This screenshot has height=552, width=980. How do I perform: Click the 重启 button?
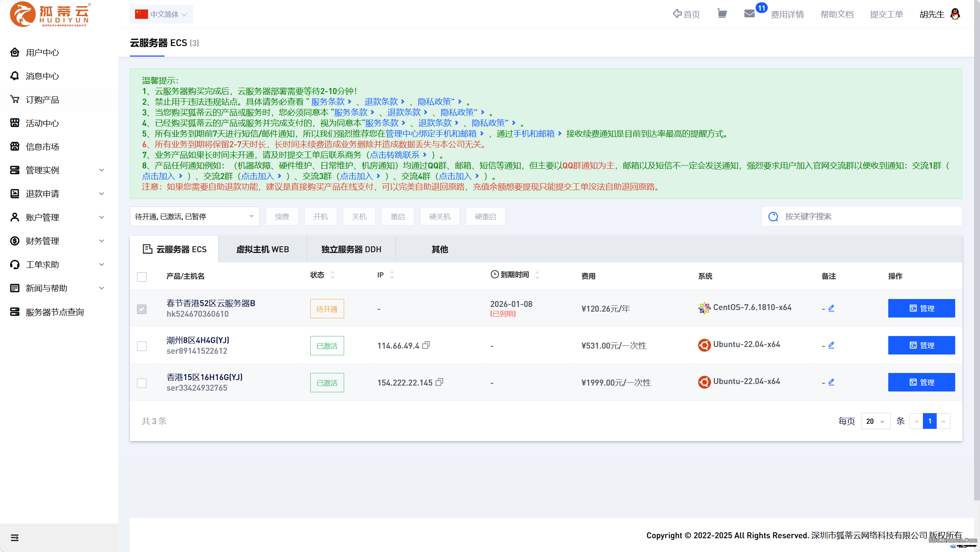point(398,216)
